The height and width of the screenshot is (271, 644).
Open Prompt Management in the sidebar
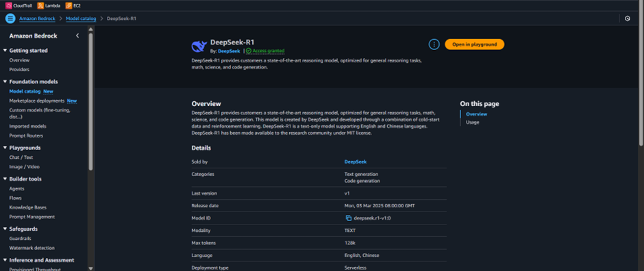tap(32, 217)
